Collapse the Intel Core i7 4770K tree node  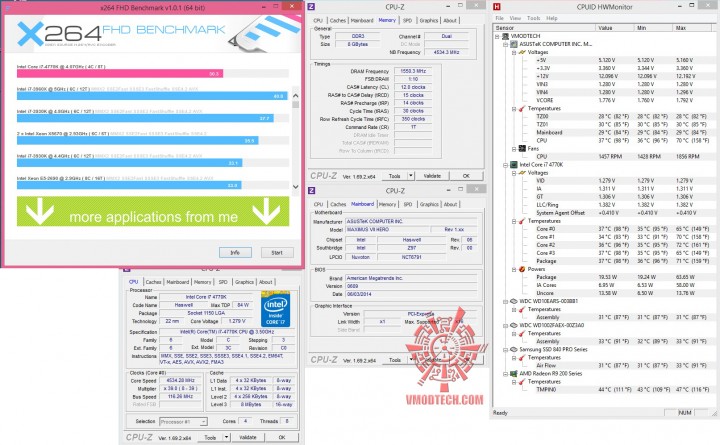tap(506, 165)
